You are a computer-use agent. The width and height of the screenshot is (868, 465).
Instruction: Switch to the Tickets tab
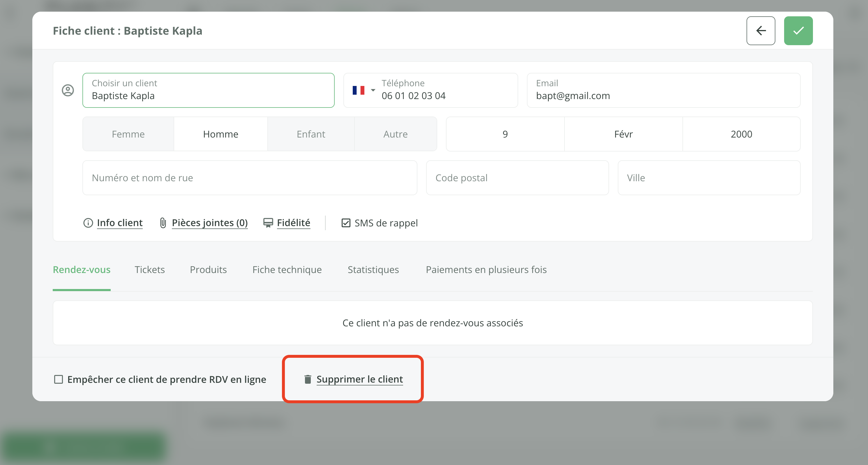coord(150,270)
